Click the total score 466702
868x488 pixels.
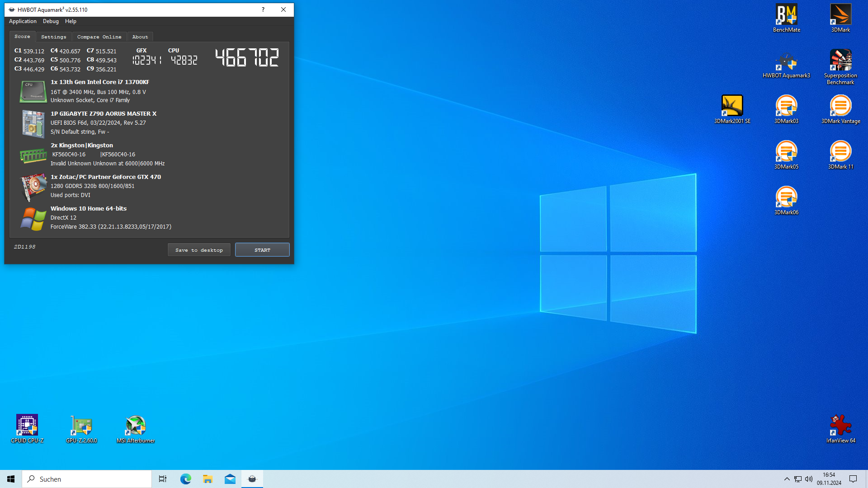pos(247,58)
